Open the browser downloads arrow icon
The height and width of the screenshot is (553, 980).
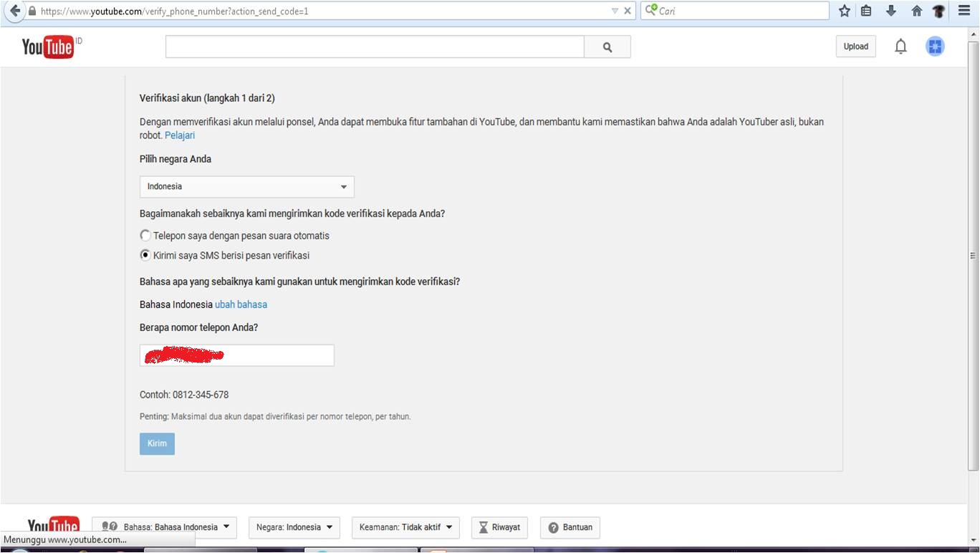pyautogui.click(x=891, y=11)
